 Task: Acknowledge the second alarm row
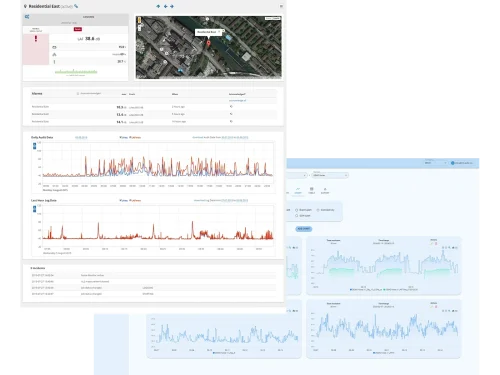pos(231,114)
